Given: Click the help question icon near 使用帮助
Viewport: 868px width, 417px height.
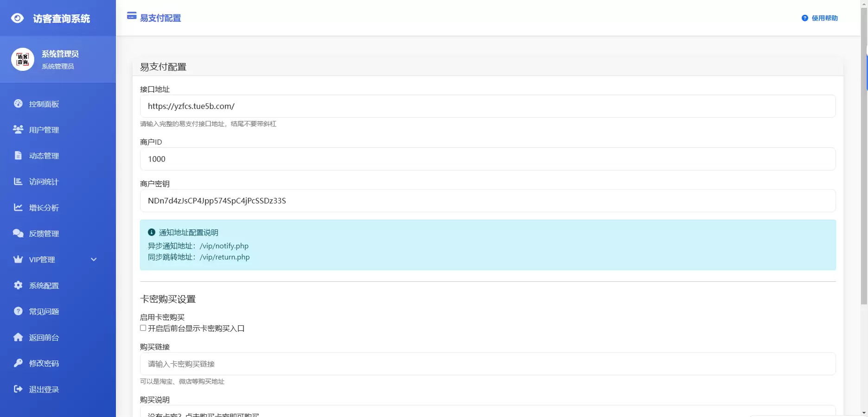Looking at the screenshot, I should (805, 18).
